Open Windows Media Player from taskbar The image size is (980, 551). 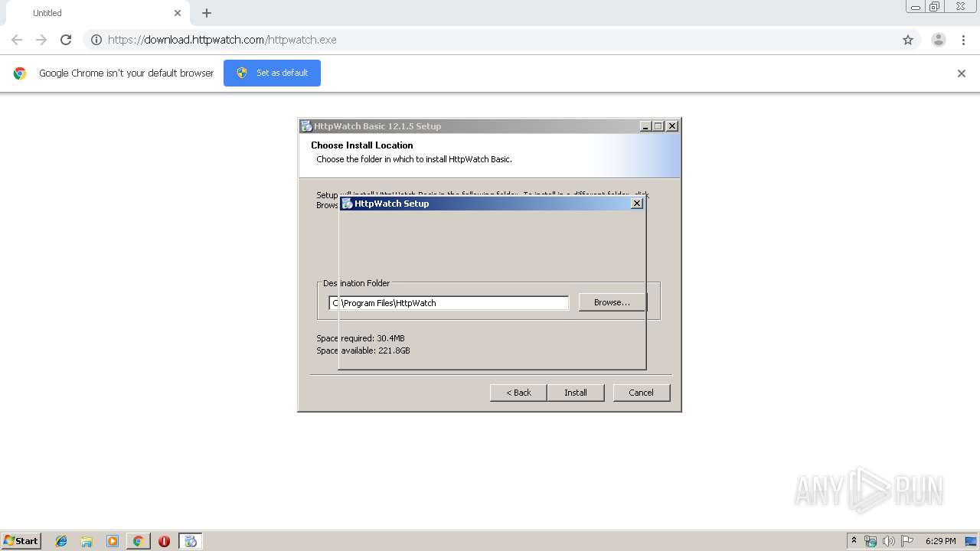coord(113,541)
